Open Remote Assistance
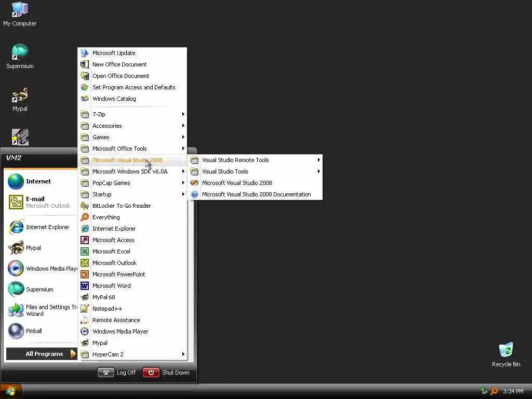Viewport: 532px width, 399px height. tap(132, 320)
